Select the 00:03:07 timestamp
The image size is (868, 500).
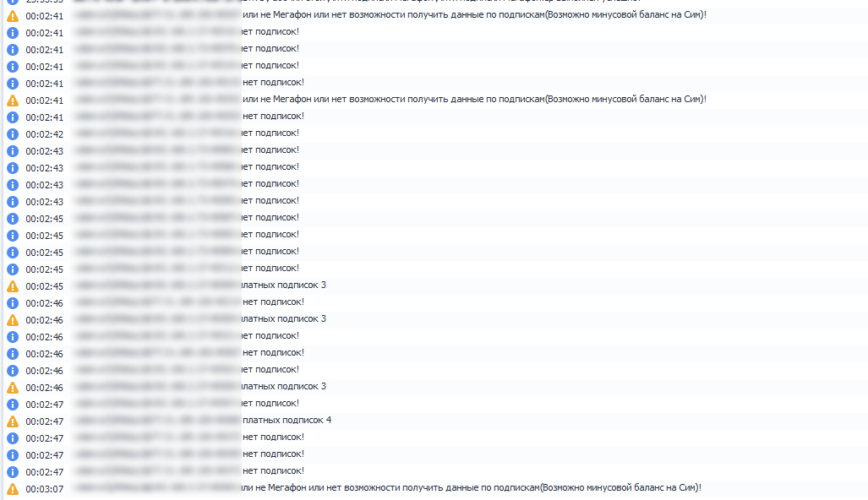44,489
